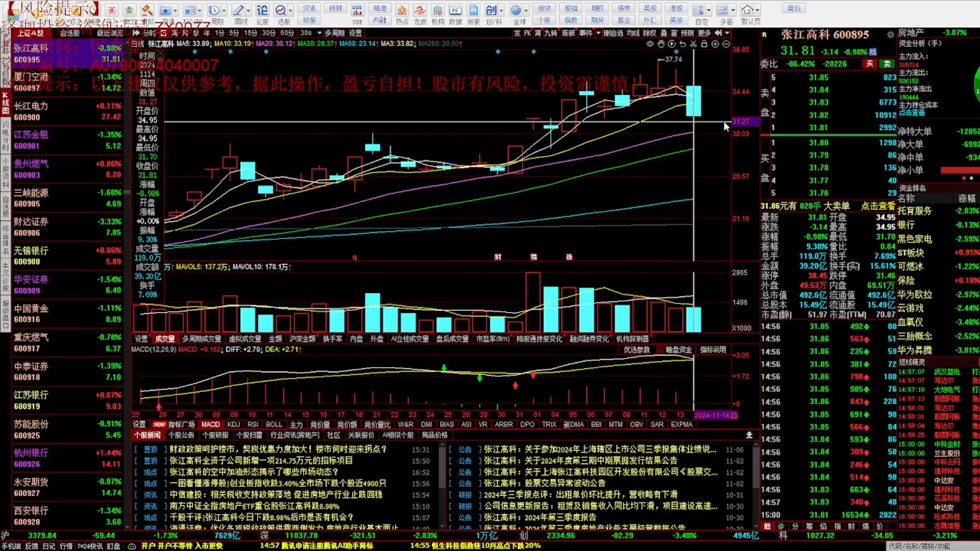Image resolution: width=980 pixels, height=551 pixels.
Task: Click the 2024-11-14 date marker on timeline
Action: [716, 415]
